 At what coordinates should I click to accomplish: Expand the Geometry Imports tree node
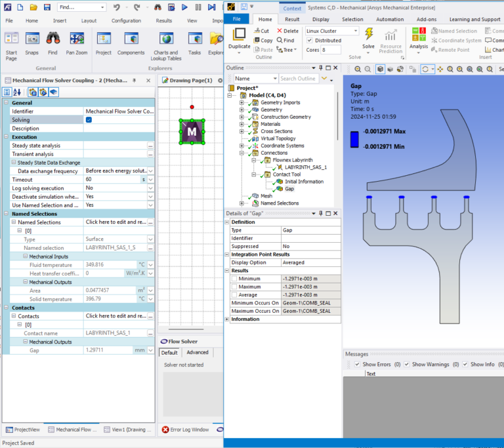(241, 102)
